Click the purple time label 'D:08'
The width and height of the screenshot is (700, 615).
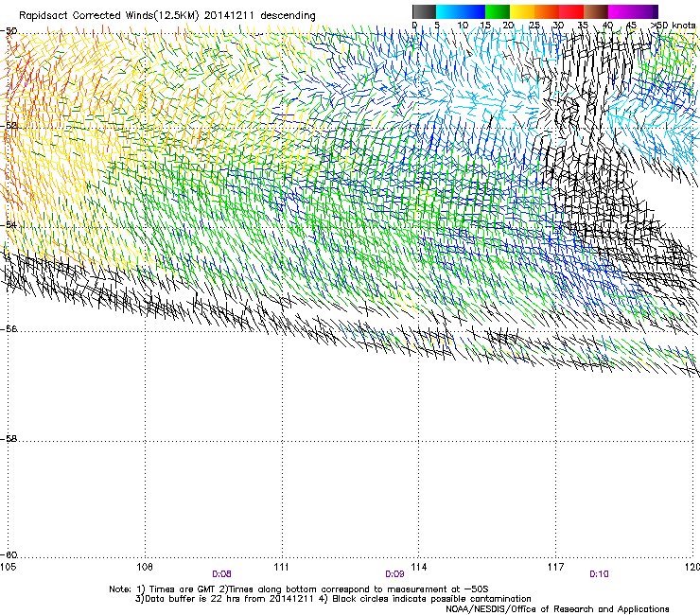pyautogui.click(x=221, y=574)
